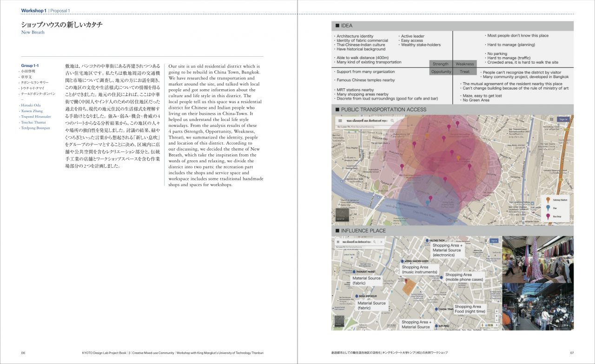The width and height of the screenshot is (595, 364).
Task: Select the Strength cell in the SWOT grid
Action: [x=440, y=64]
